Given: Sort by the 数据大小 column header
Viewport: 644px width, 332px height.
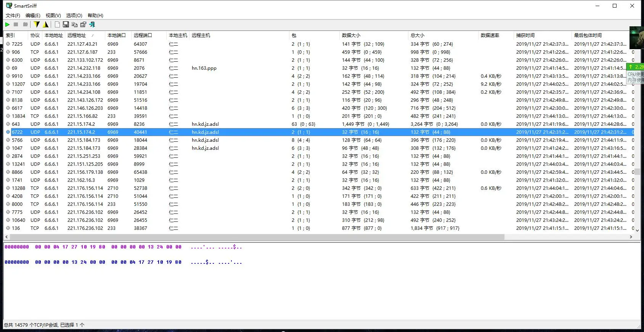Looking at the screenshot, I should click(x=374, y=35).
